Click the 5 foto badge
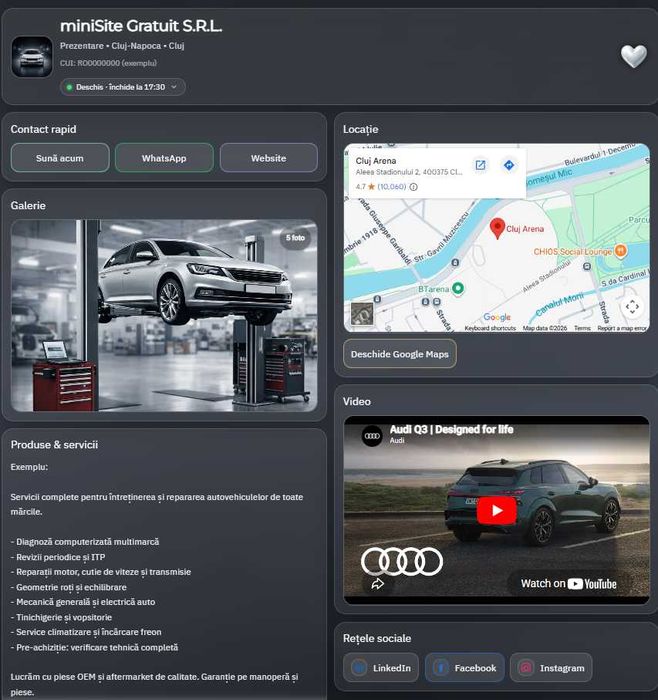The height and width of the screenshot is (700, 658). coord(296,238)
